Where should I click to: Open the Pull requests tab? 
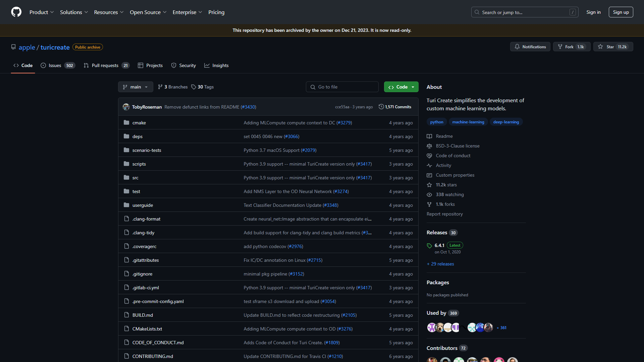[106, 65]
